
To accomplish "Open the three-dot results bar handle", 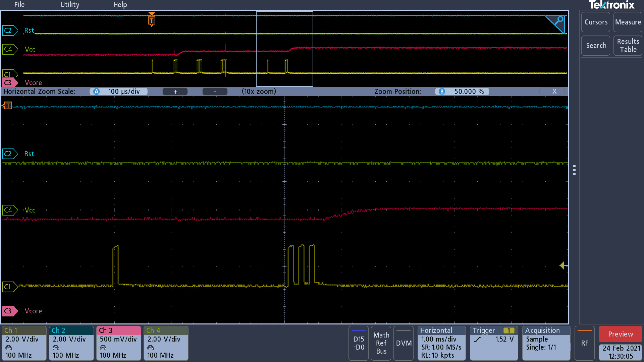I will tap(575, 170).
